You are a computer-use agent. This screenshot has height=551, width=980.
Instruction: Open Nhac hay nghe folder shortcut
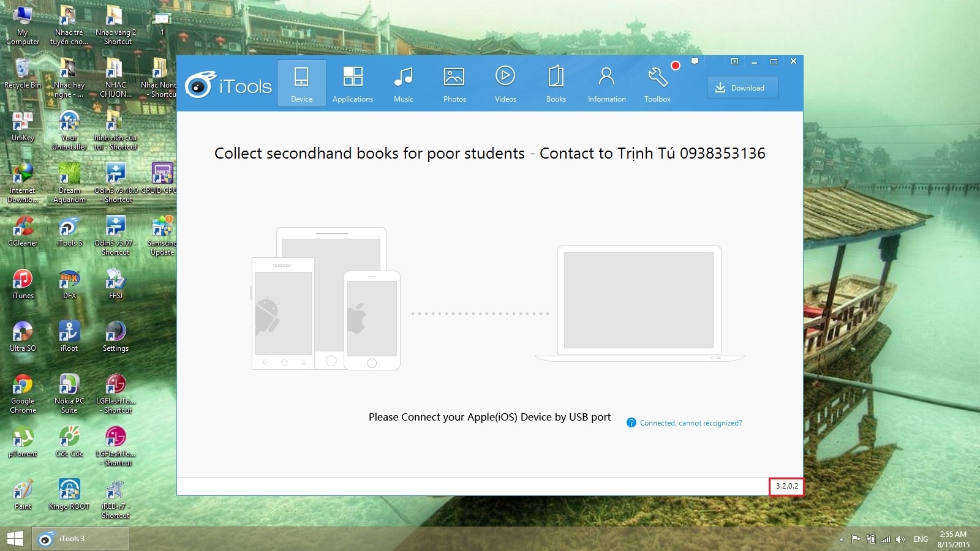click(69, 78)
